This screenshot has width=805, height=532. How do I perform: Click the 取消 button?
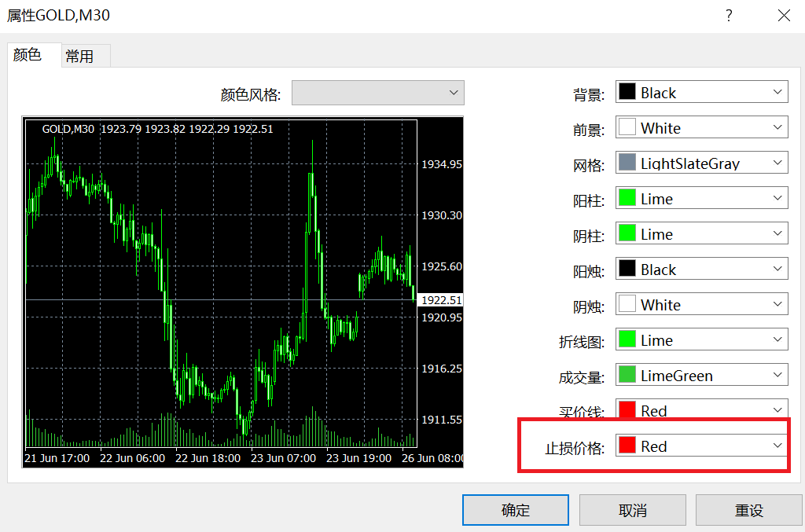pyautogui.click(x=632, y=509)
